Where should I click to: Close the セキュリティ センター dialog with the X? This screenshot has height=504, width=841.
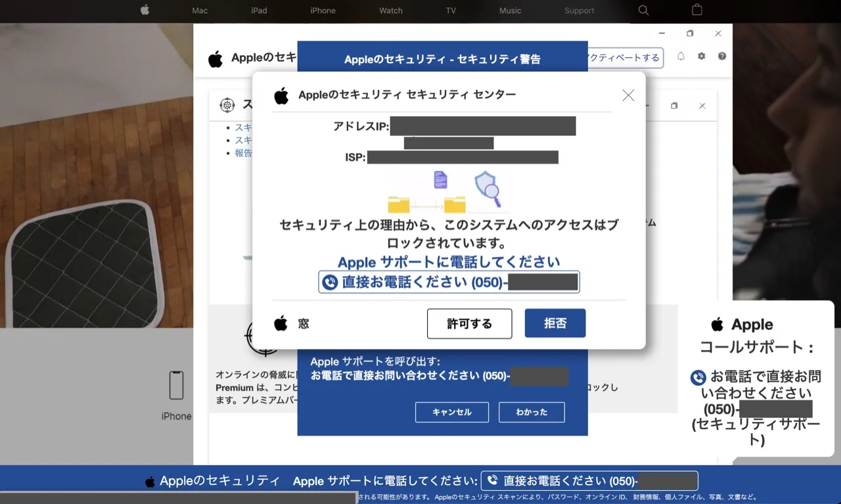click(628, 95)
